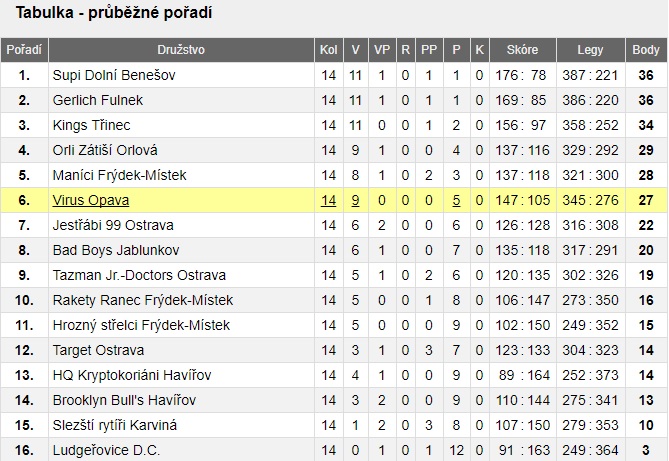This screenshot has height=461, width=669.
Task: Click Supi Dolní Benešov's 36 points cell
Action: [x=646, y=75]
